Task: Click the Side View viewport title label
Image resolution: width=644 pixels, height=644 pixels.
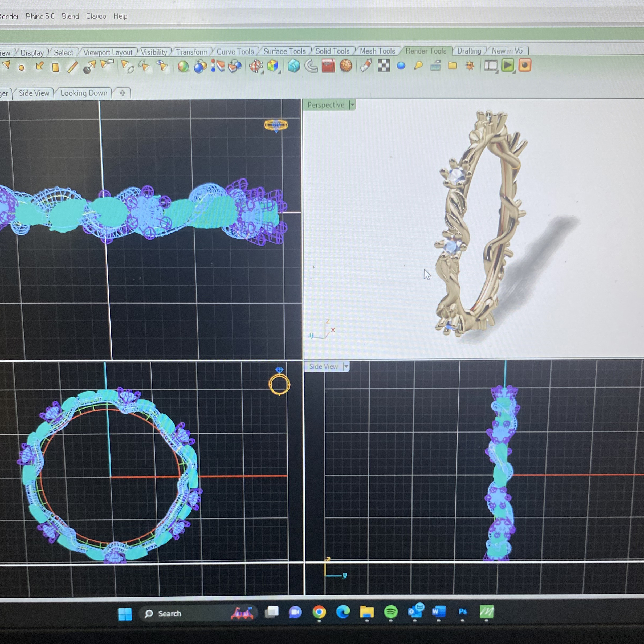Action: pos(323,366)
